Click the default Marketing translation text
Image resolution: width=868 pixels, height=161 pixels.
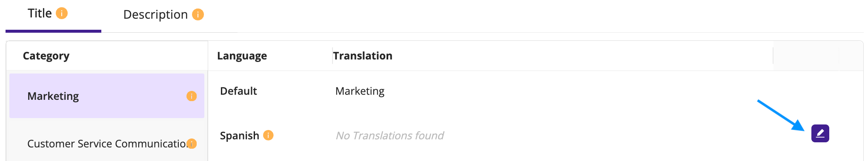click(360, 91)
